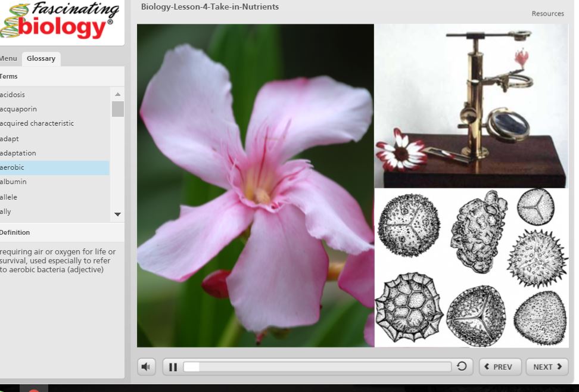Click the glossary scrollbar thumb

pos(118,109)
